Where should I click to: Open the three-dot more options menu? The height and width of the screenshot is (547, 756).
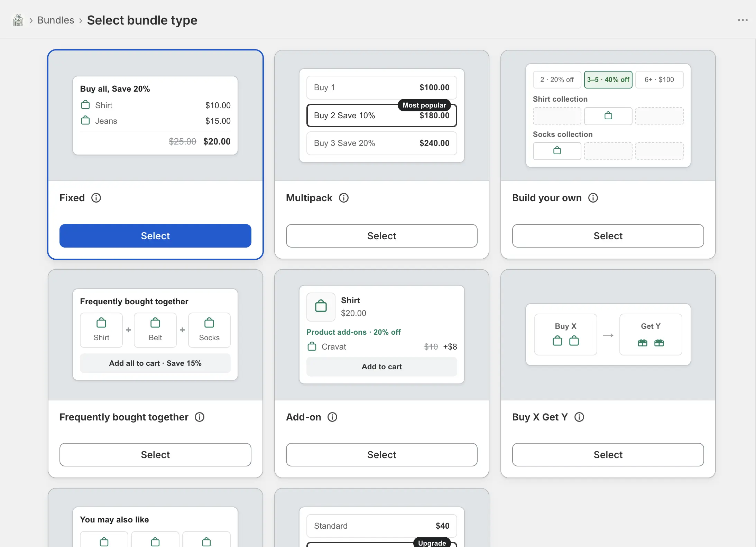click(743, 20)
